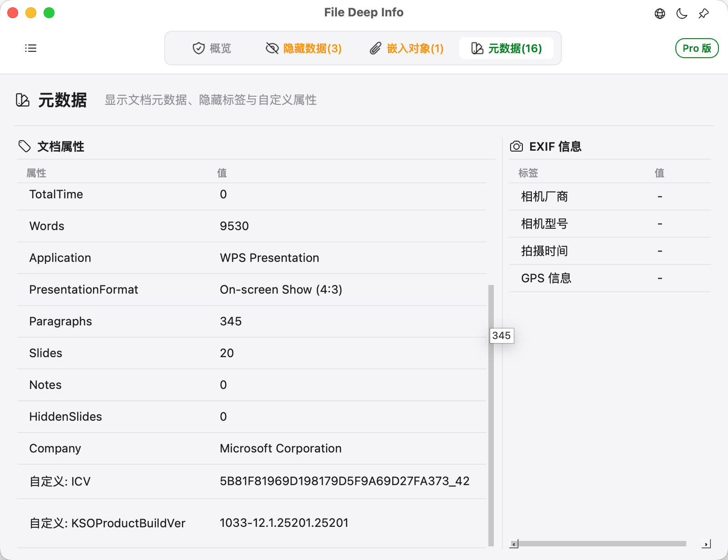The width and height of the screenshot is (728, 560).
Task: Pin the window using the pushpin icon
Action: coord(703,13)
